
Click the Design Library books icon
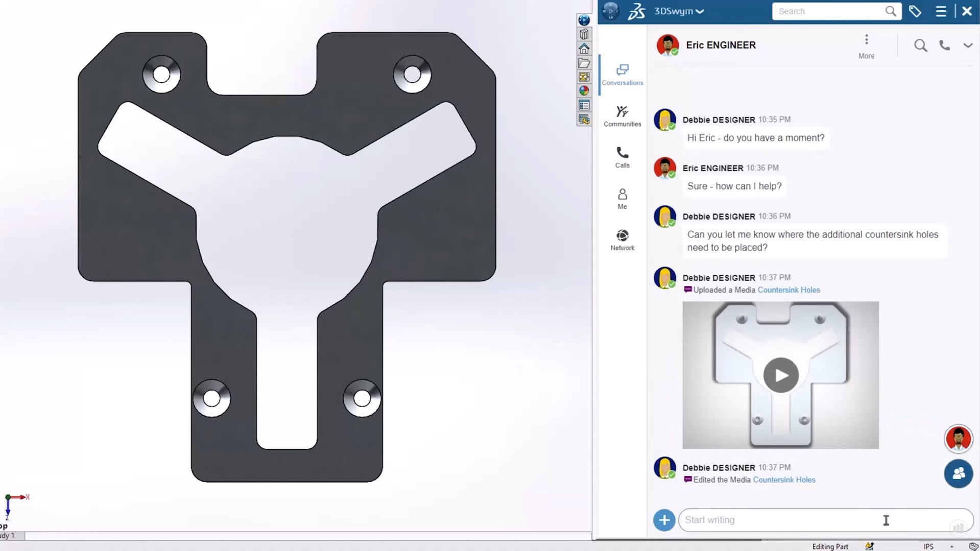pyautogui.click(x=584, y=34)
